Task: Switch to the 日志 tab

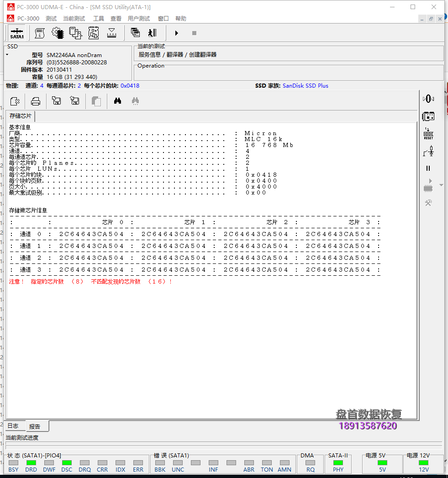Action: pyautogui.click(x=13, y=426)
